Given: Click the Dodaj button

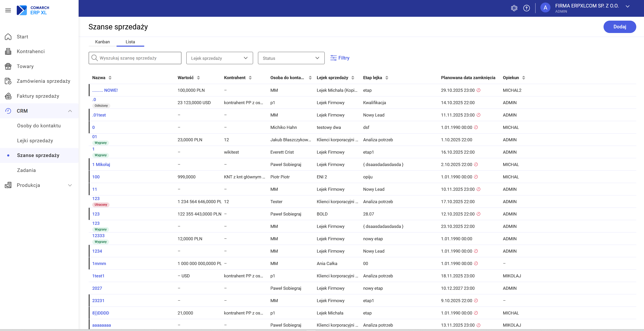Looking at the screenshot, I should pyautogui.click(x=620, y=27).
